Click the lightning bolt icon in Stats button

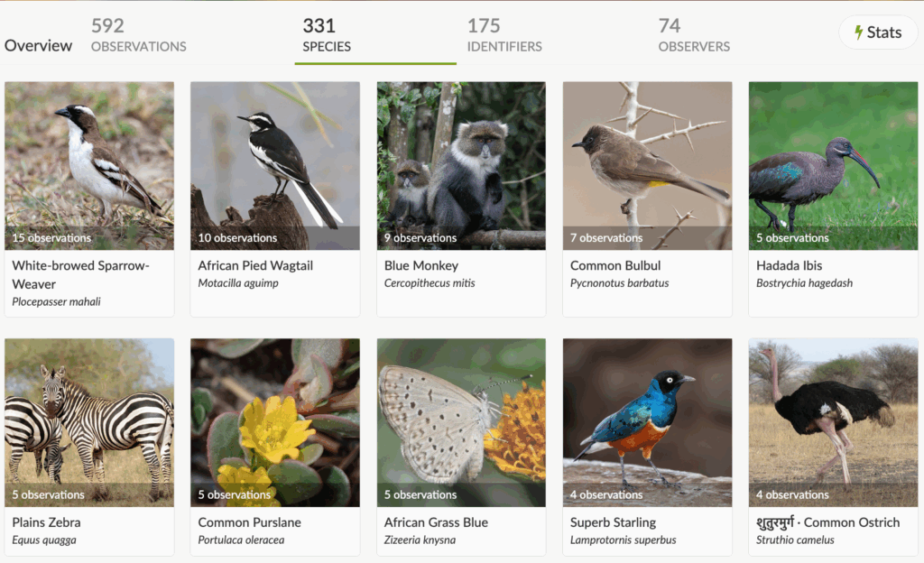tap(857, 32)
